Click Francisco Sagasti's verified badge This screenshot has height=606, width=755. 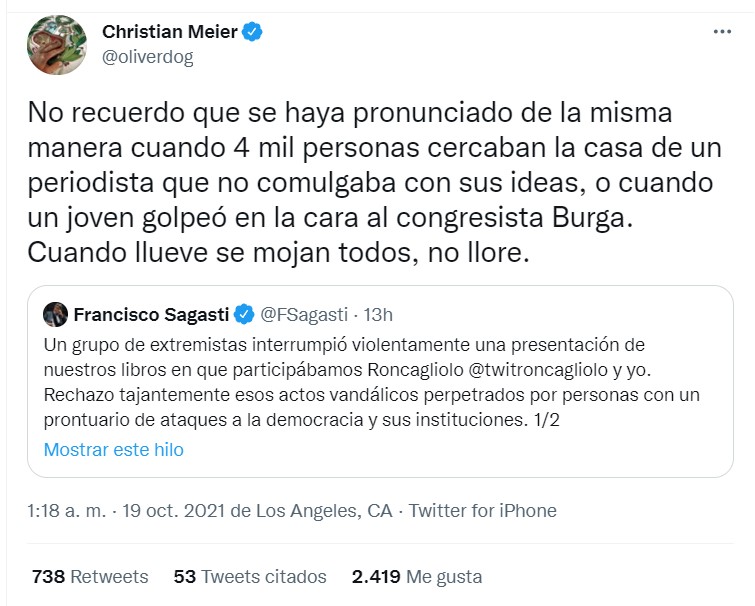(243, 315)
